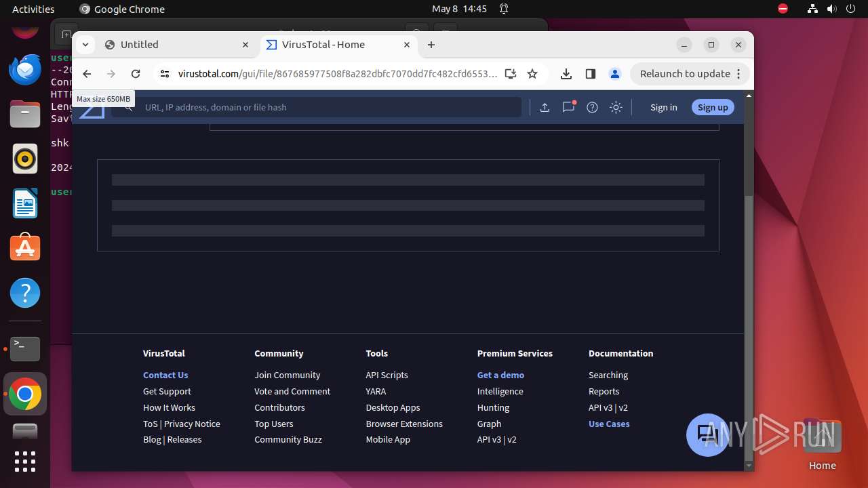Open Privacy Notice link
Image resolution: width=868 pixels, height=488 pixels.
coord(192,424)
